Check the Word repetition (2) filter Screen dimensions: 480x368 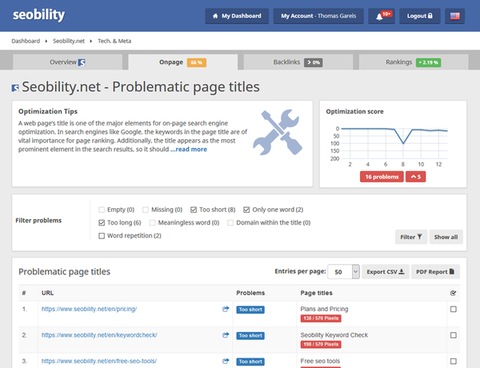[x=102, y=236]
